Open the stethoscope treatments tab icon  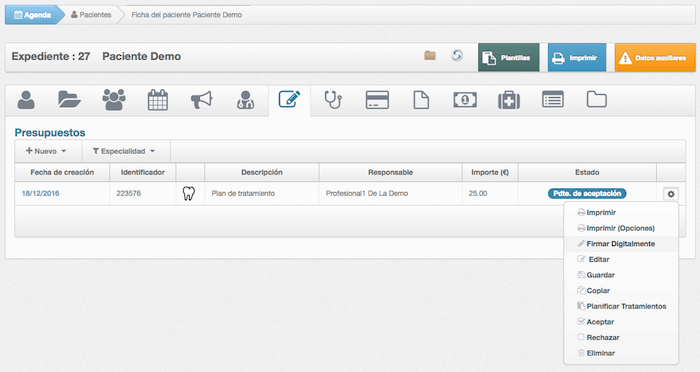(333, 100)
